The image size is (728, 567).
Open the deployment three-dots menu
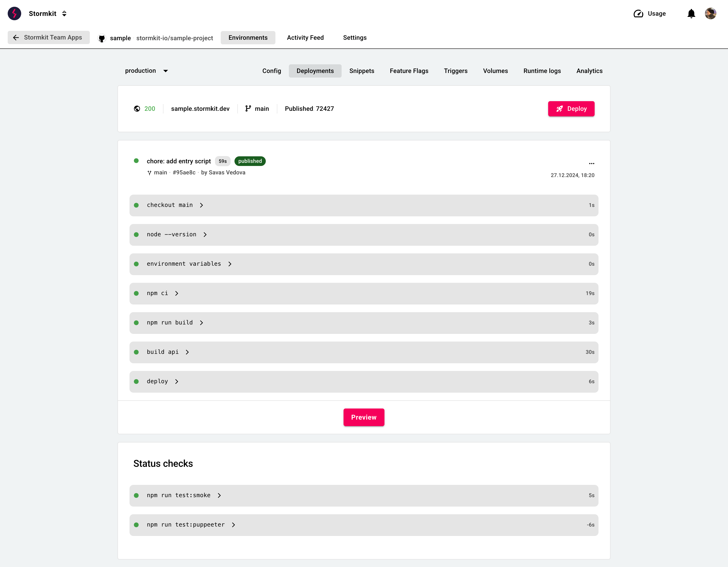pyautogui.click(x=592, y=164)
